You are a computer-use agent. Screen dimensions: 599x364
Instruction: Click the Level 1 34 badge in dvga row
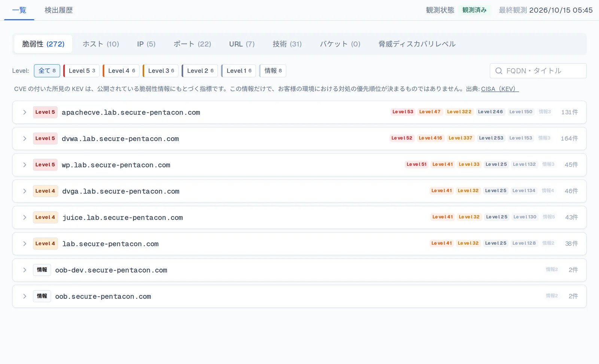(x=524, y=191)
